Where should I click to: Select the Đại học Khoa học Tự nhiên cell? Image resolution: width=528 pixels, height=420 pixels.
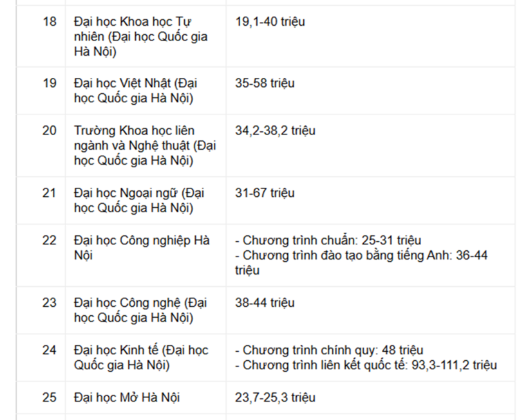coord(140,37)
